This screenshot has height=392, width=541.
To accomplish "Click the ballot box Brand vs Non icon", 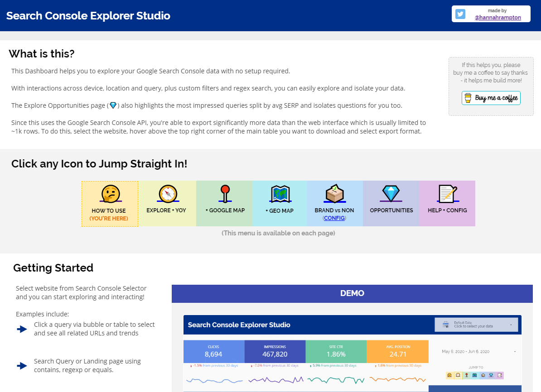I will [x=335, y=193].
